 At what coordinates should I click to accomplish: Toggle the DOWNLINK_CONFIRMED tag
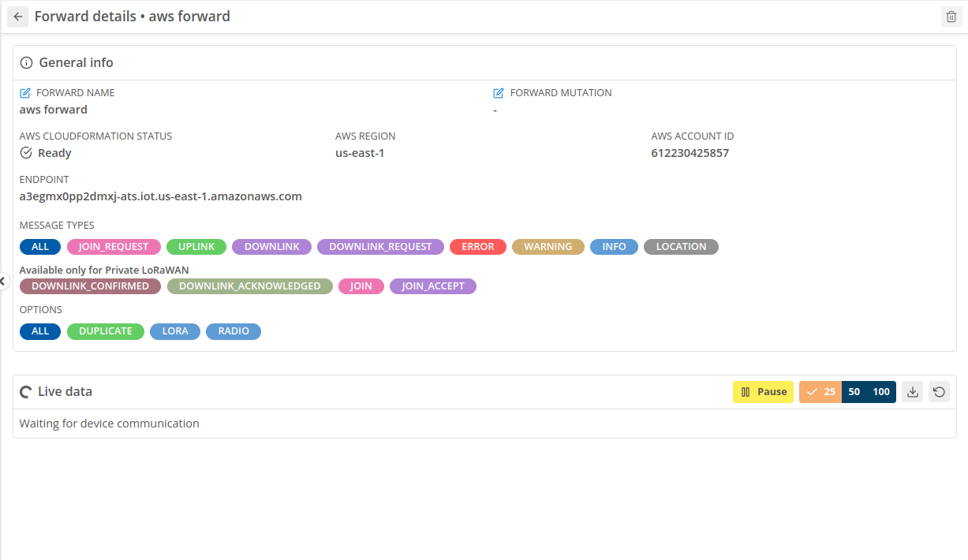click(91, 286)
